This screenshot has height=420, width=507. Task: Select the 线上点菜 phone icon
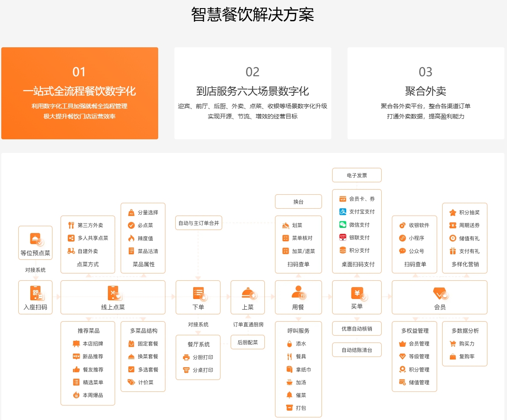click(113, 293)
